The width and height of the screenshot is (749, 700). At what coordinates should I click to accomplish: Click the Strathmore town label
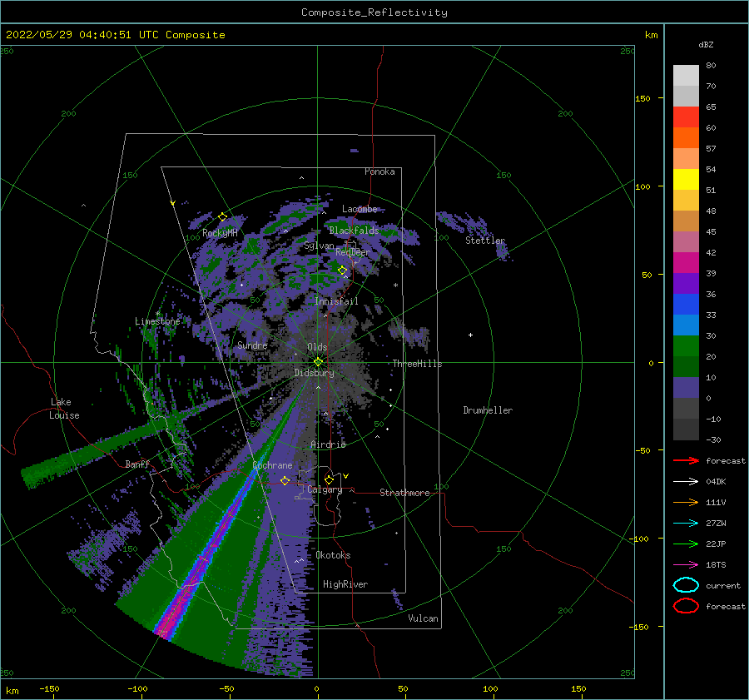pos(404,493)
